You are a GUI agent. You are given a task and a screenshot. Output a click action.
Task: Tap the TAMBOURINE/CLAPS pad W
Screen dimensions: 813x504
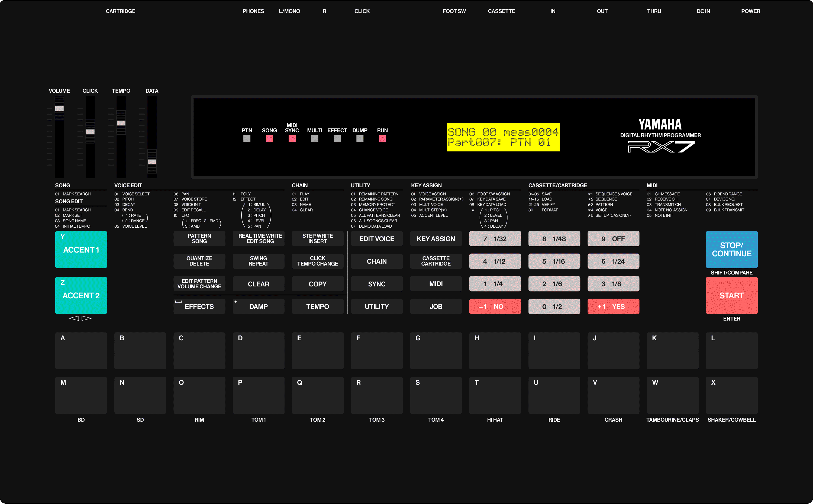(x=673, y=395)
